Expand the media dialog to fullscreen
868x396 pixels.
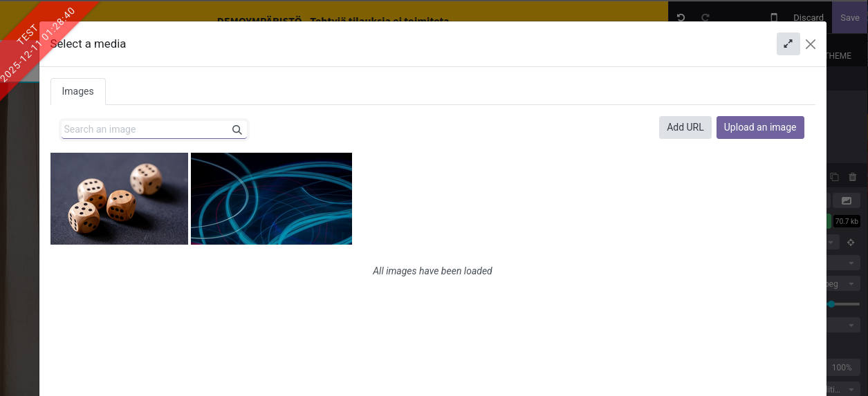tap(788, 44)
